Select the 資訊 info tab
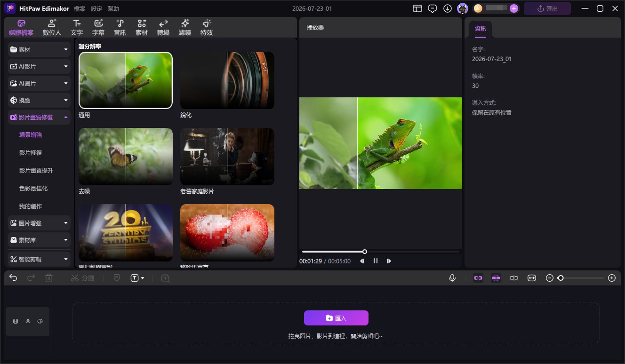 pyautogui.click(x=481, y=29)
